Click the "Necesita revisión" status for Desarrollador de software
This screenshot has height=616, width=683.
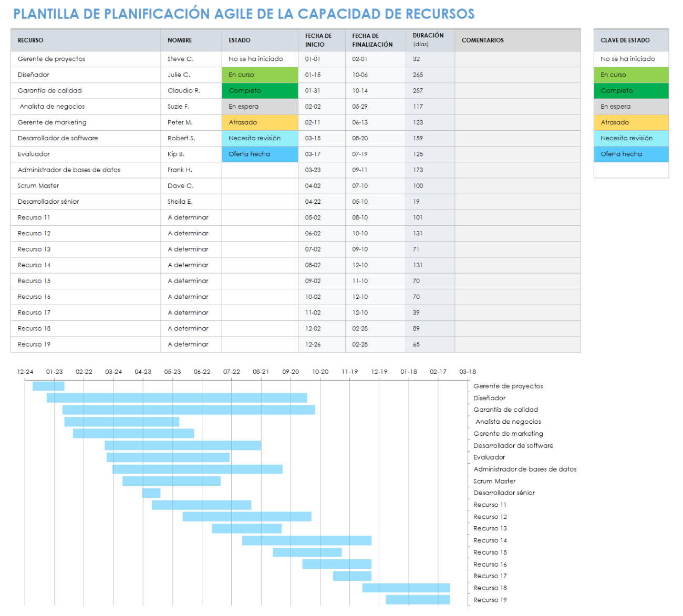pos(259,138)
